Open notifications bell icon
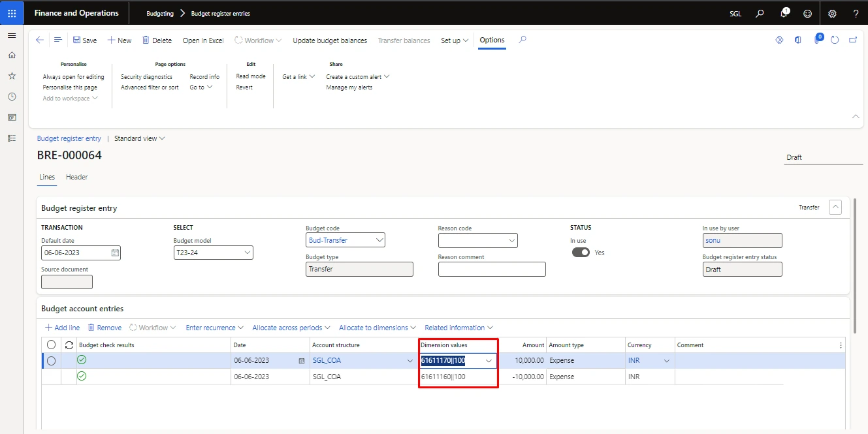The image size is (868, 434). 784,13
